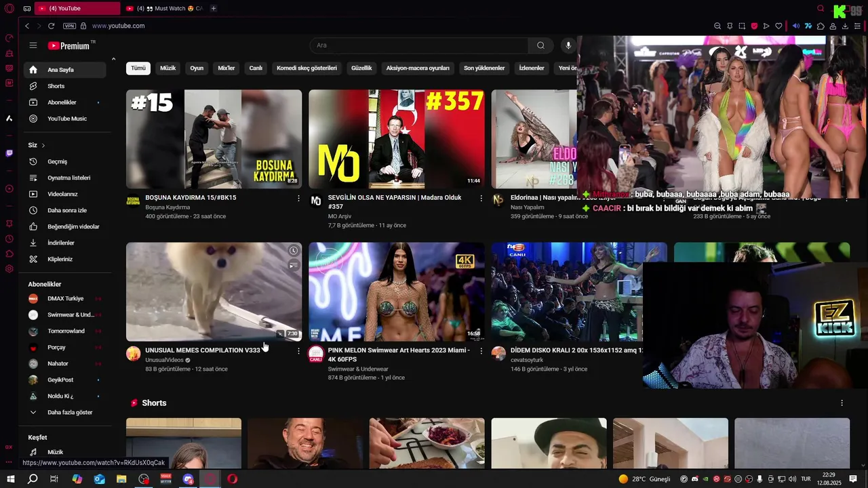868x488 pixels.
Task: Focus the Ara search input field
Action: [419, 45]
